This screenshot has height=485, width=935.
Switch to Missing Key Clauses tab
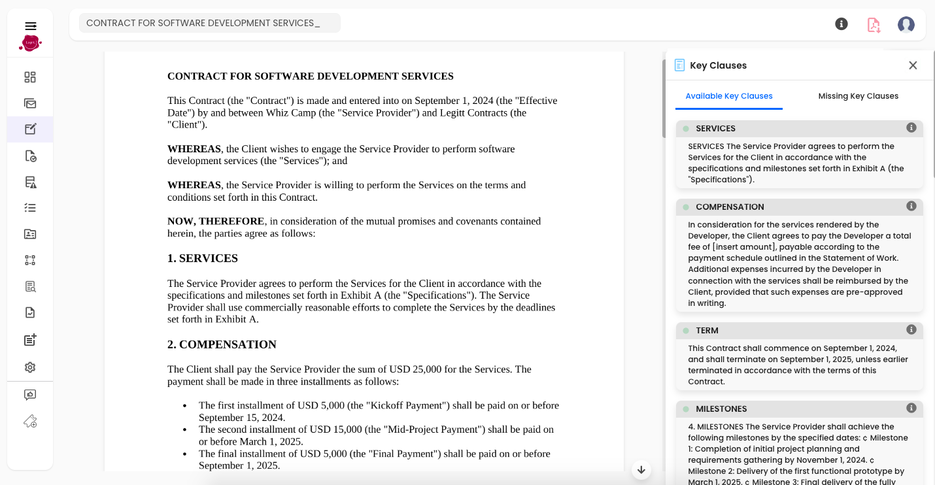pyautogui.click(x=858, y=96)
